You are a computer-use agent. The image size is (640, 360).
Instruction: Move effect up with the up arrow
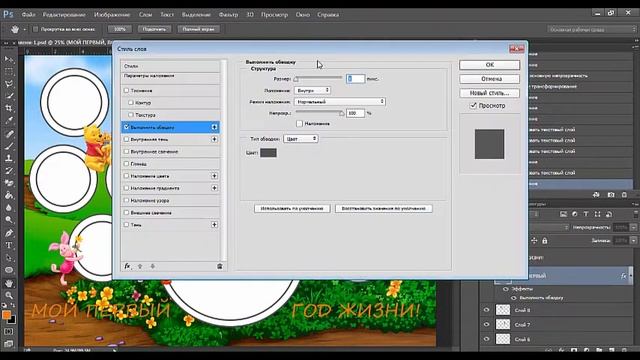[140, 266]
